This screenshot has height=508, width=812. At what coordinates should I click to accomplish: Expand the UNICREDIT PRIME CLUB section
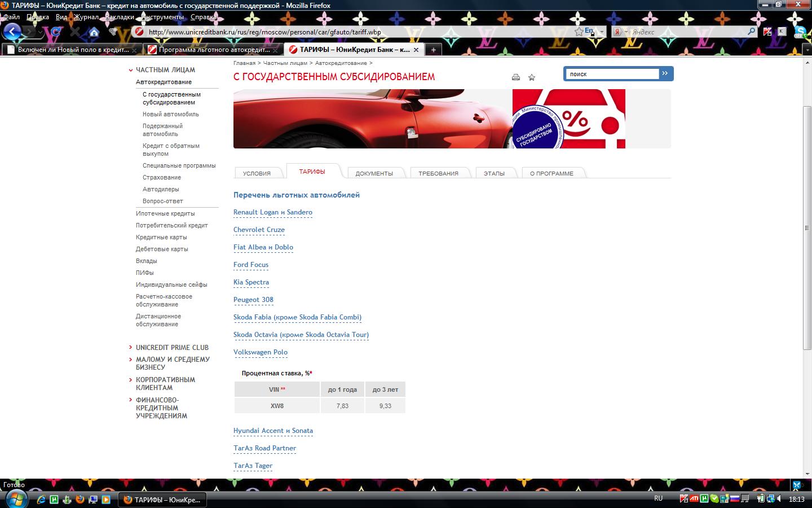click(172, 348)
